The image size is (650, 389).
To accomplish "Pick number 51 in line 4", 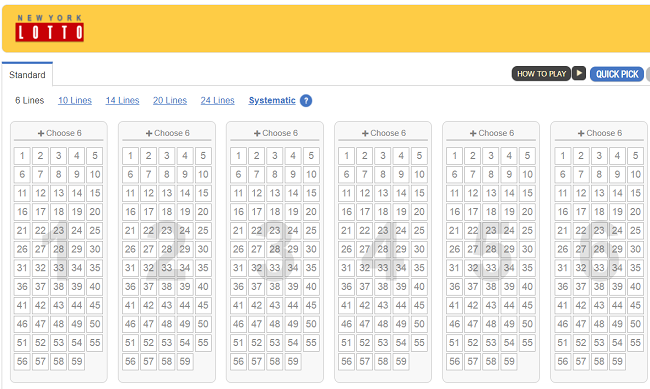I will click(x=346, y=343).
